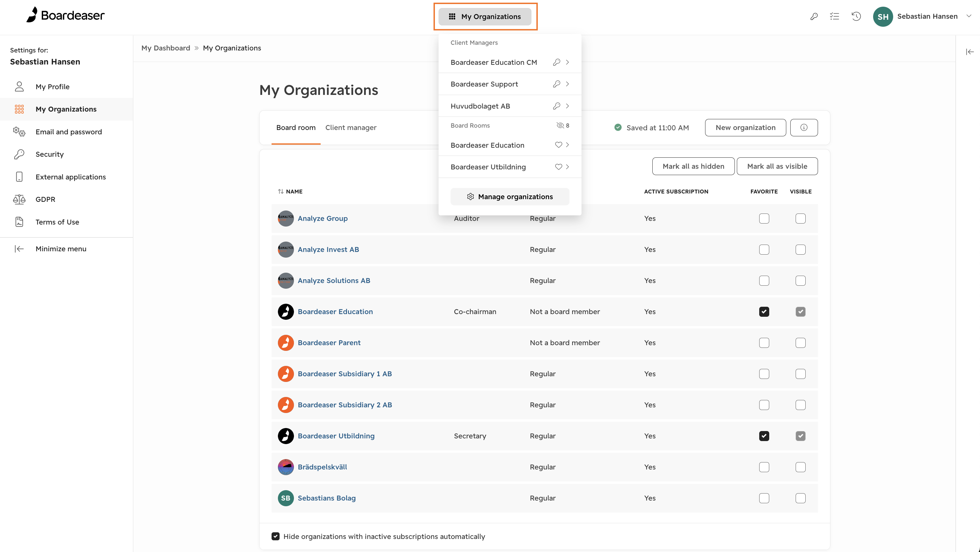This screenshot has width=980, height=552.
Task: Mark Sebastians Bolag as favorite
Action: pos(764,498)
